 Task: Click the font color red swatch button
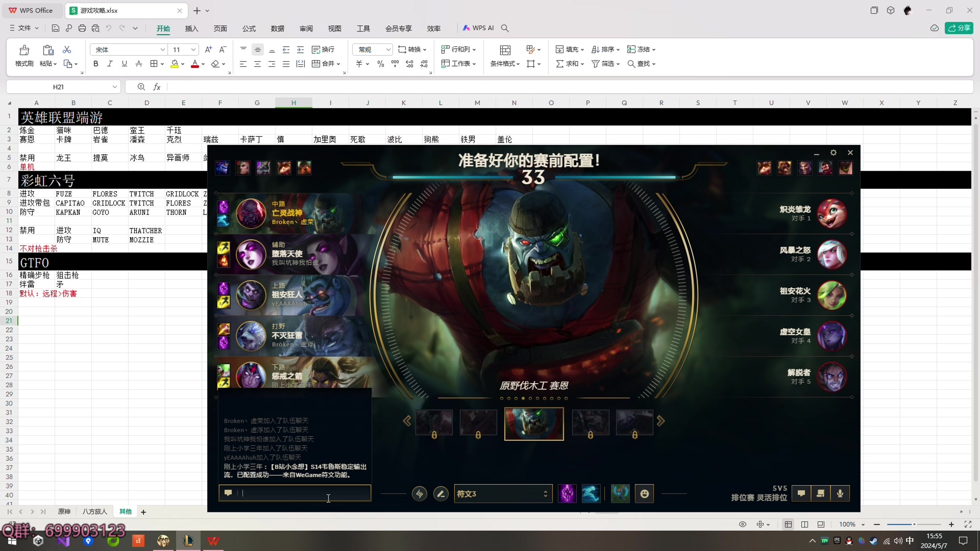click(x=195, y=64)
